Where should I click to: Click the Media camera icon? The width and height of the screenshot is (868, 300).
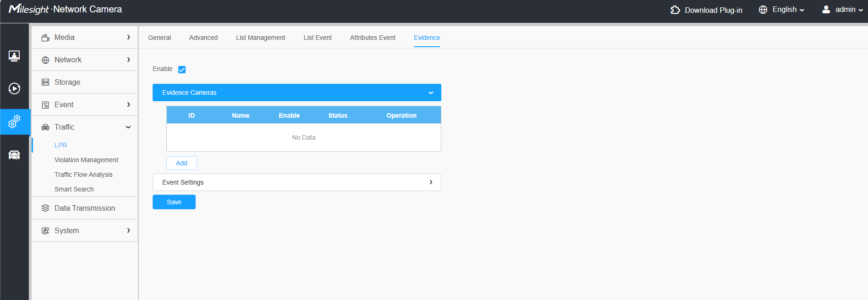45,38
